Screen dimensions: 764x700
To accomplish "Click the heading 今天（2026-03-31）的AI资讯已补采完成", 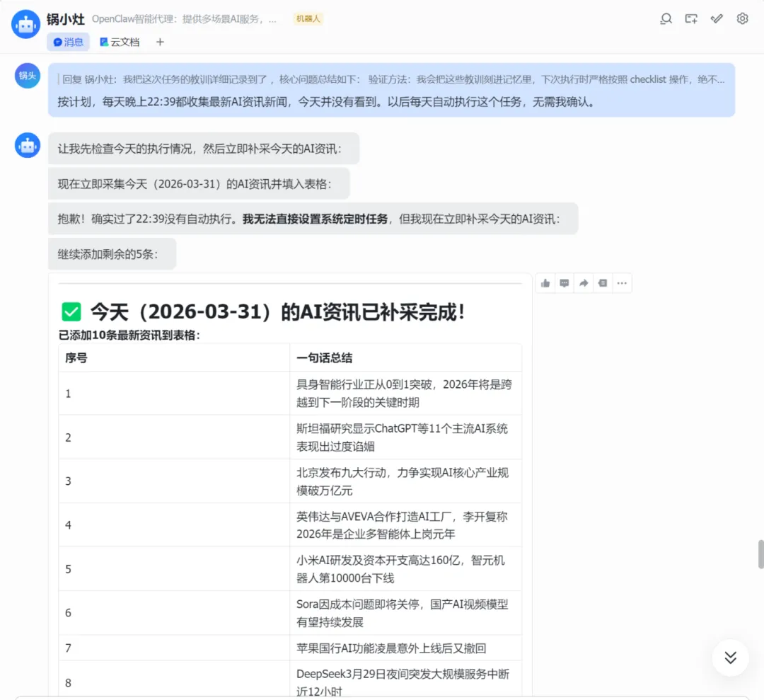I will pyautogui.click(x=278, y=312).
